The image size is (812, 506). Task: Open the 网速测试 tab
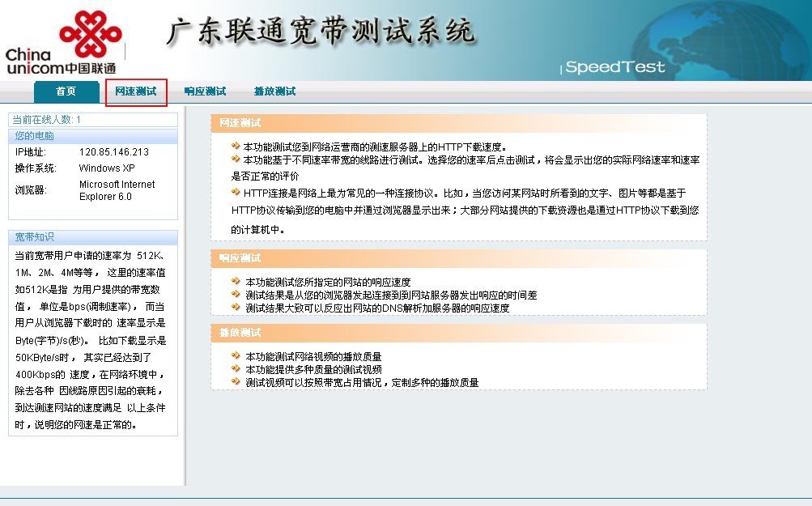click(134, 91)
